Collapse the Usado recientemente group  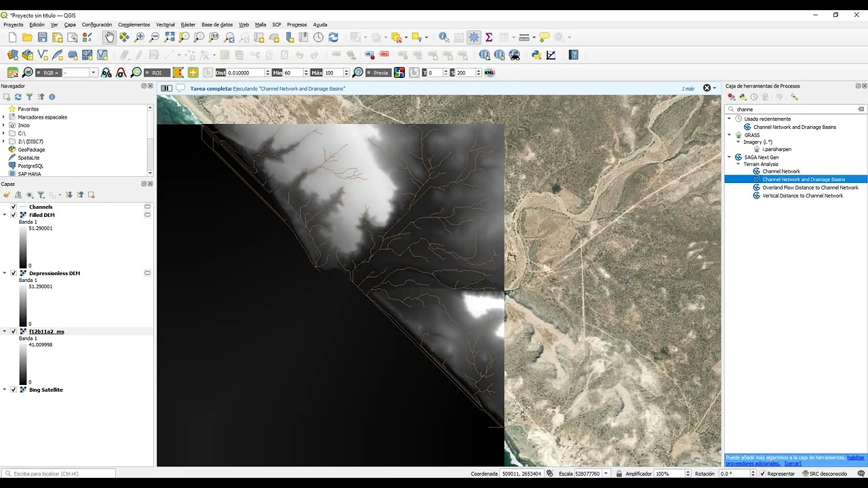[x=730, y=119]
